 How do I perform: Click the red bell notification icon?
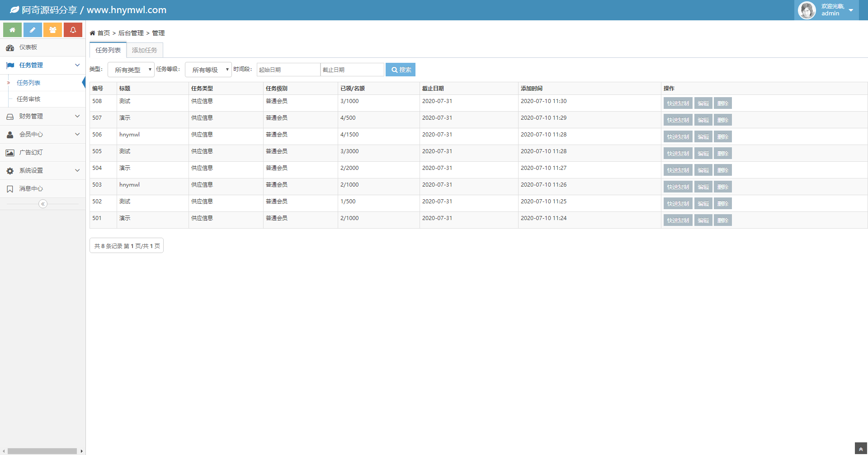(x=73, y=30)
